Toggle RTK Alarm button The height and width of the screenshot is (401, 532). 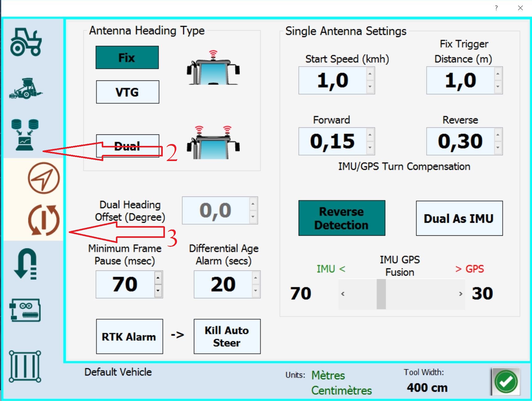tap(129, 336)
